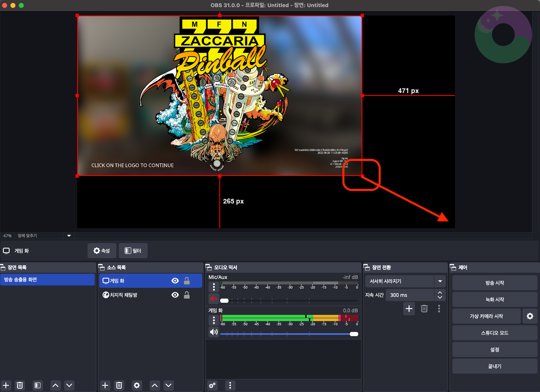Move scene up in 장면 목록
540x392 pixels.
55,385
